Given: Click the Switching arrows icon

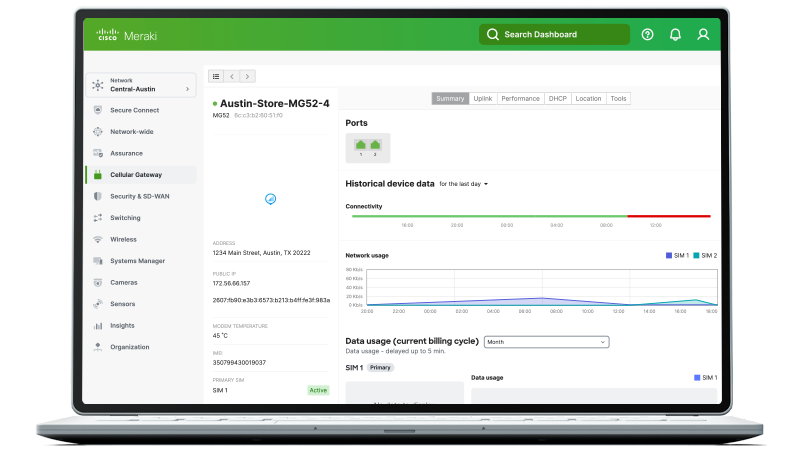Looking at the screenshot, I should coord(98,218).
